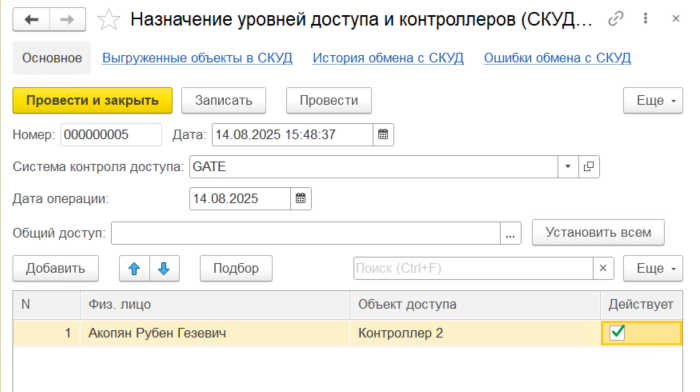Select the cell Акопян Рубен Гезевич
Screen dimensions: 700x392
pos(215,333)
